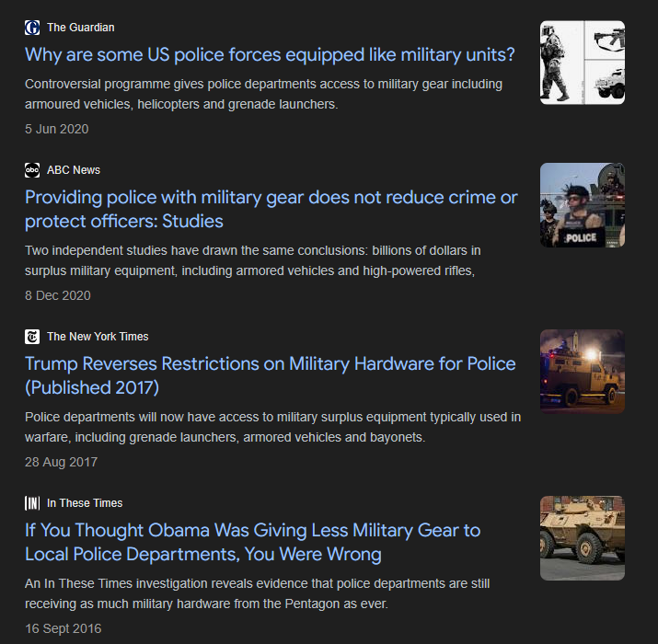Open the Guardian article soldier thumbnail
658x644 pixels.
[583, 63]
